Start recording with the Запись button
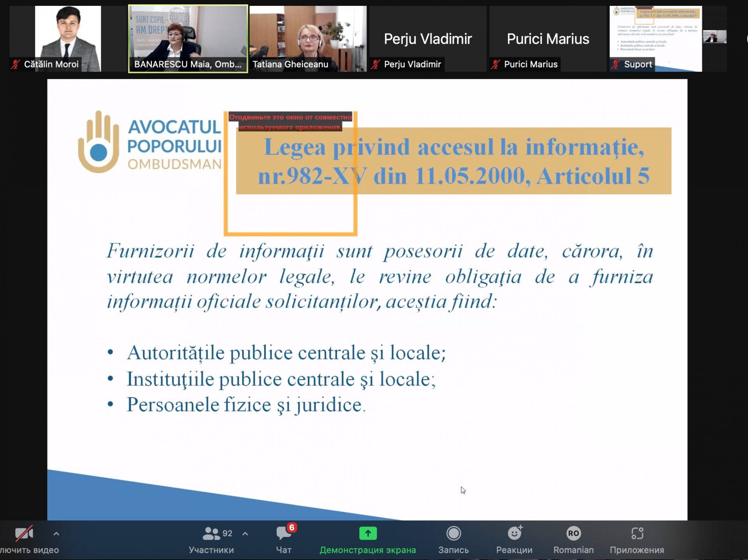Image resolution: width=748 pixels, height=560 pixels. [x=453, y=540]
